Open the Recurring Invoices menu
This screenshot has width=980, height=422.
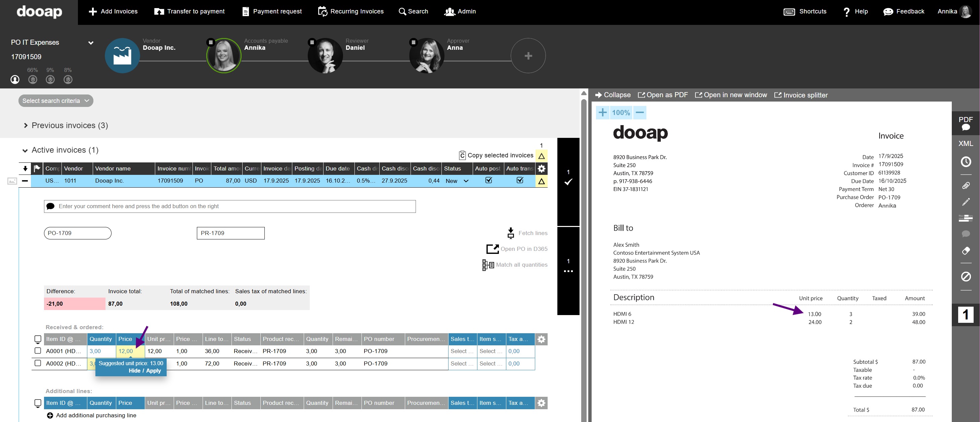pyautogui.click(x=351, y=11)
